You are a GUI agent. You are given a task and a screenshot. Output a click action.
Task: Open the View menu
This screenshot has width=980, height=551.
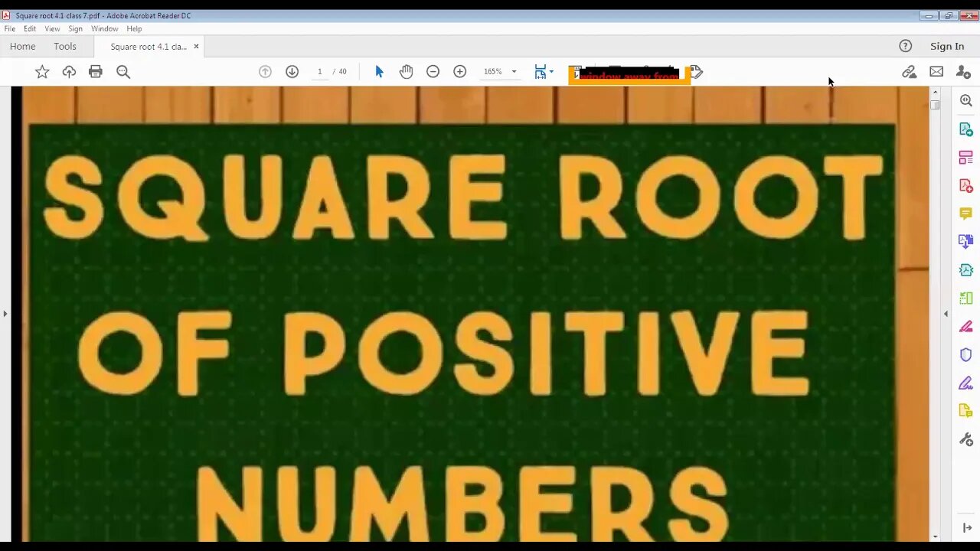click(x=52, y=28)
